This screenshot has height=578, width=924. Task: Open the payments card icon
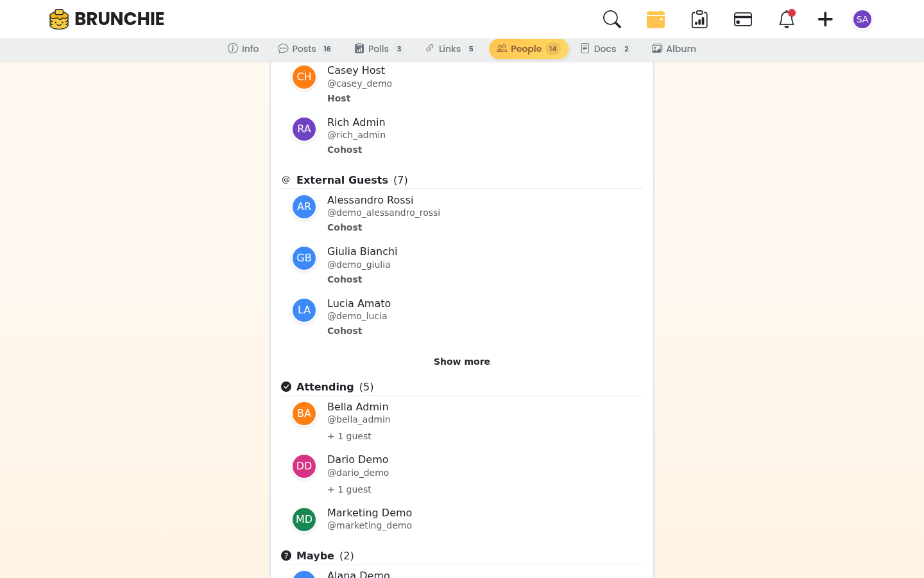(743, 19)
